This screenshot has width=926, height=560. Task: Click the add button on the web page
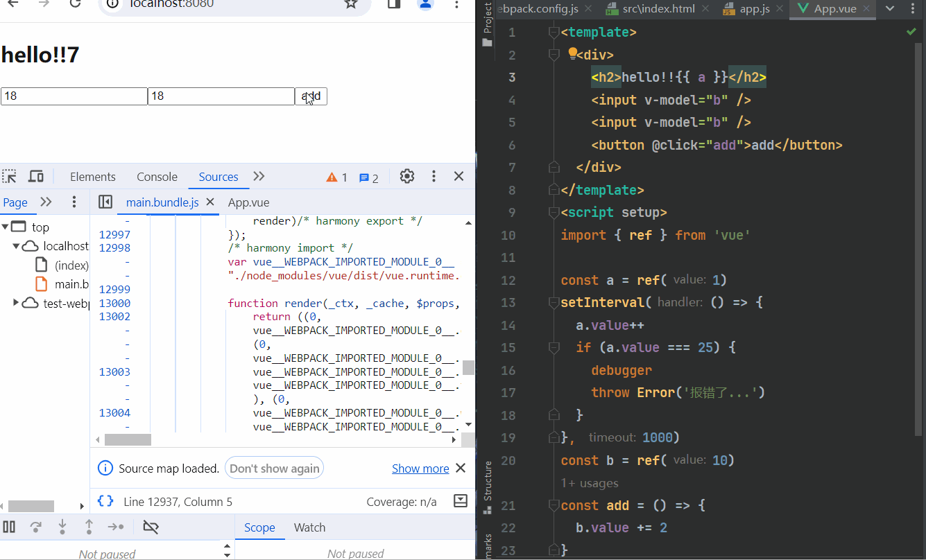click(311, 96)
